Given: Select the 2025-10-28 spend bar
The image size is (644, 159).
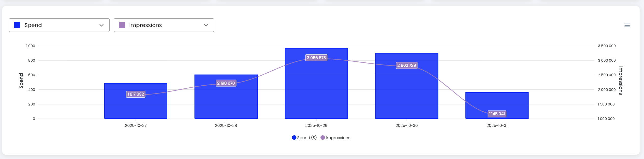Looking at the screenshot, I should coord(226,102).
